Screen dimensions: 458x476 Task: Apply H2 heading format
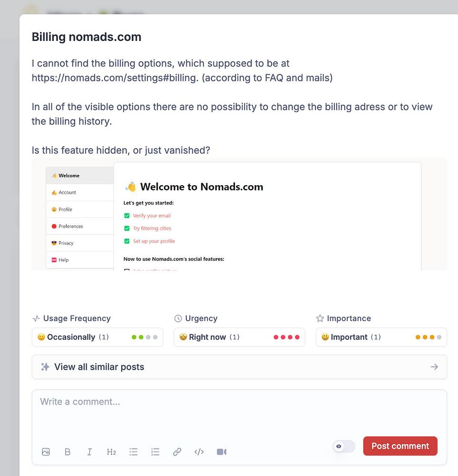point(111,452)
